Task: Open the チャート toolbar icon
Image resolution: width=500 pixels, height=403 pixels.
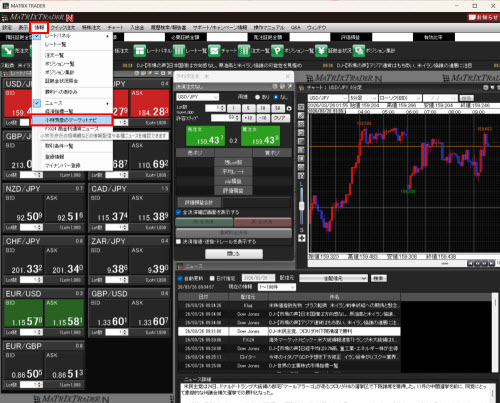Action: tap(214, 51)
